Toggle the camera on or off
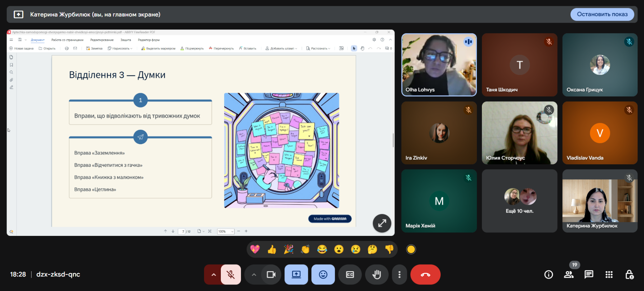 tap(271, 275)
